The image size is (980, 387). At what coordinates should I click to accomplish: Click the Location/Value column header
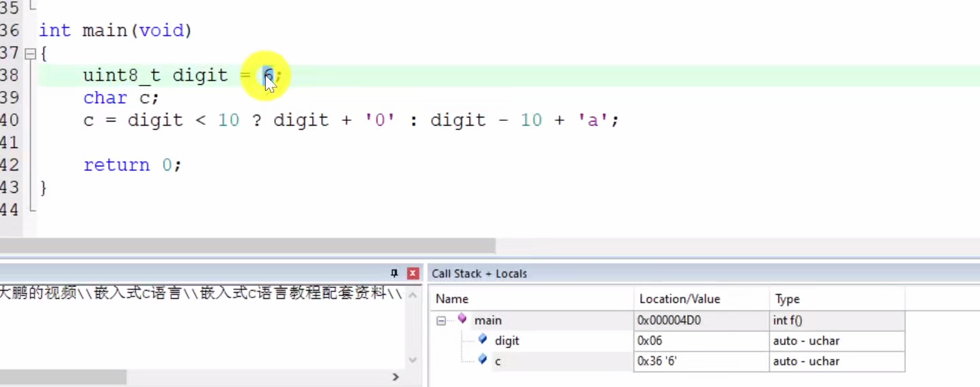(x=701, y=299)
